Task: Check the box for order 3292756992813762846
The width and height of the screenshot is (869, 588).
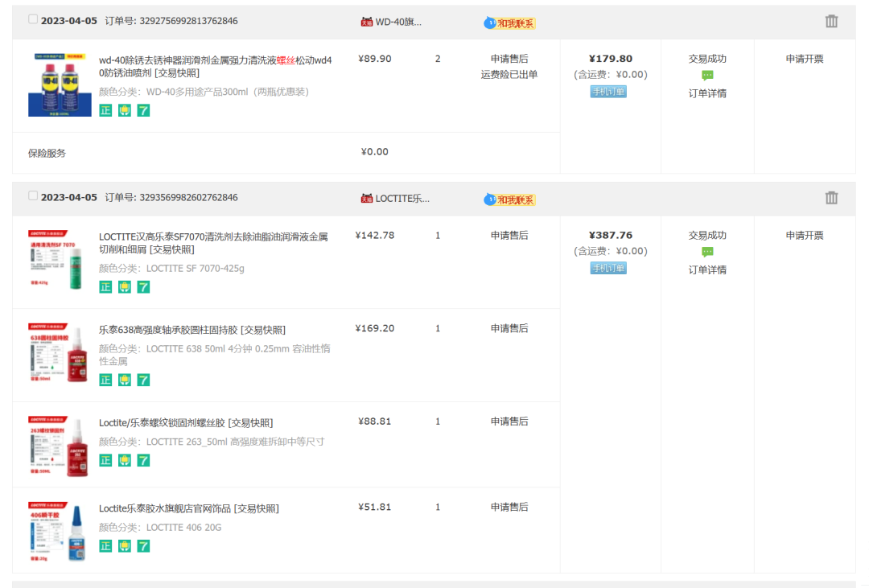Action: pos(33,19)
